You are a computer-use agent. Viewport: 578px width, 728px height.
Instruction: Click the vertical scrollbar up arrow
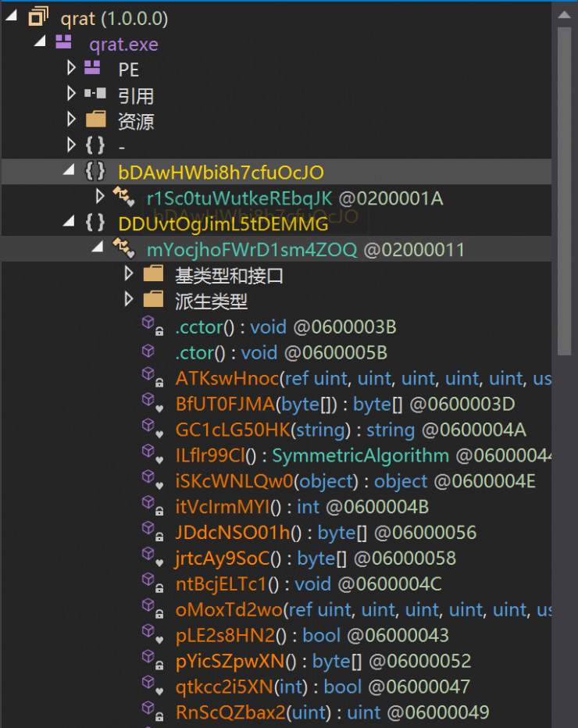tap(564, 10)
